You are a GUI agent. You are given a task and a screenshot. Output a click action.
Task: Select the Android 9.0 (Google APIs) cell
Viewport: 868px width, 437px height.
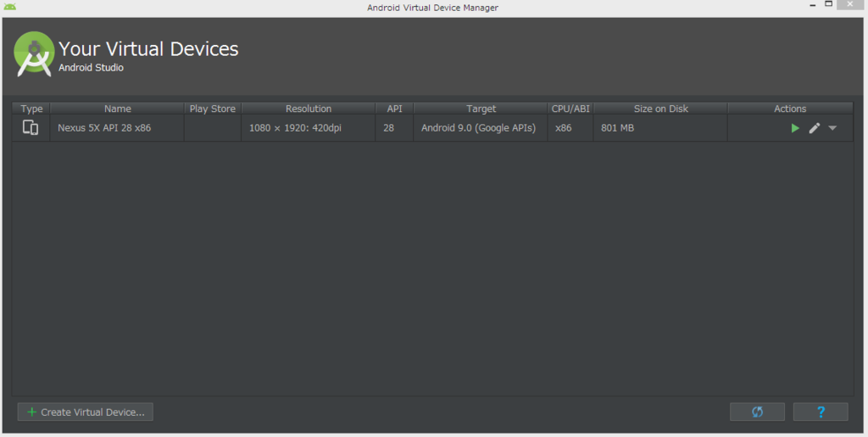tap(481, 128)
